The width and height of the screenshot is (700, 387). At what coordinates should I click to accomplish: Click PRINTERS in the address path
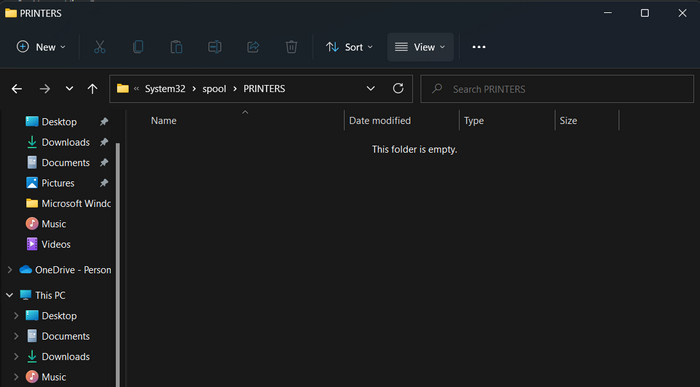pos(264,89)
